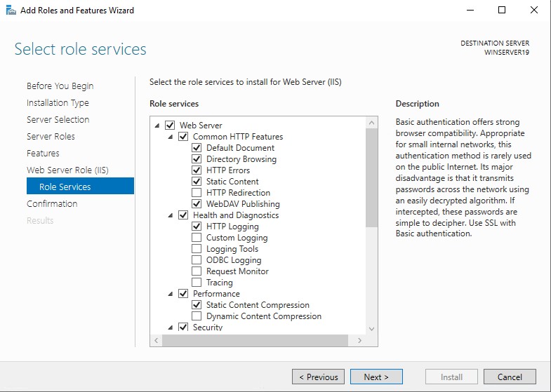Image resolution: width=551 pixels, height=392 pixels.
Task: Collapse the Performance tree node
Action: click(x=171, y=294)
